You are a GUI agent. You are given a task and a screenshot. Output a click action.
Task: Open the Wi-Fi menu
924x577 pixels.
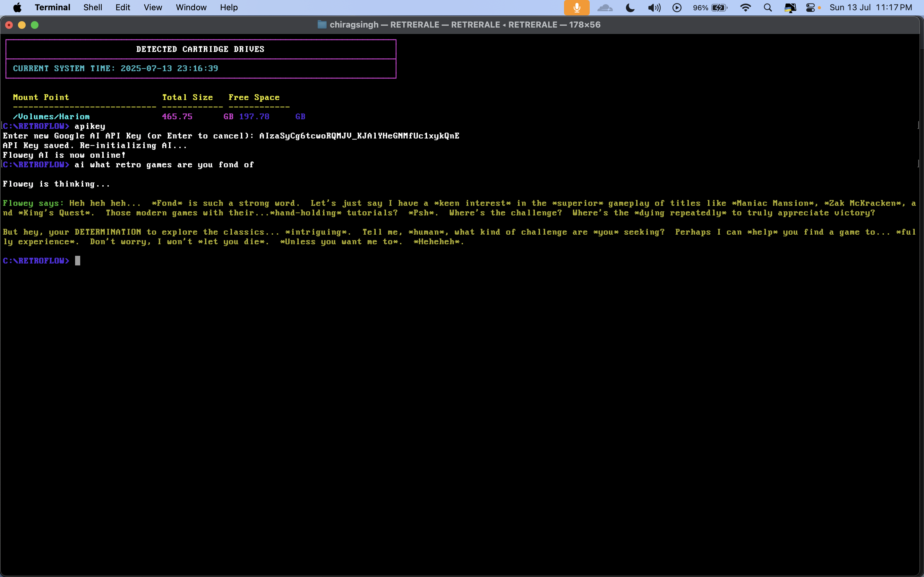745,8
